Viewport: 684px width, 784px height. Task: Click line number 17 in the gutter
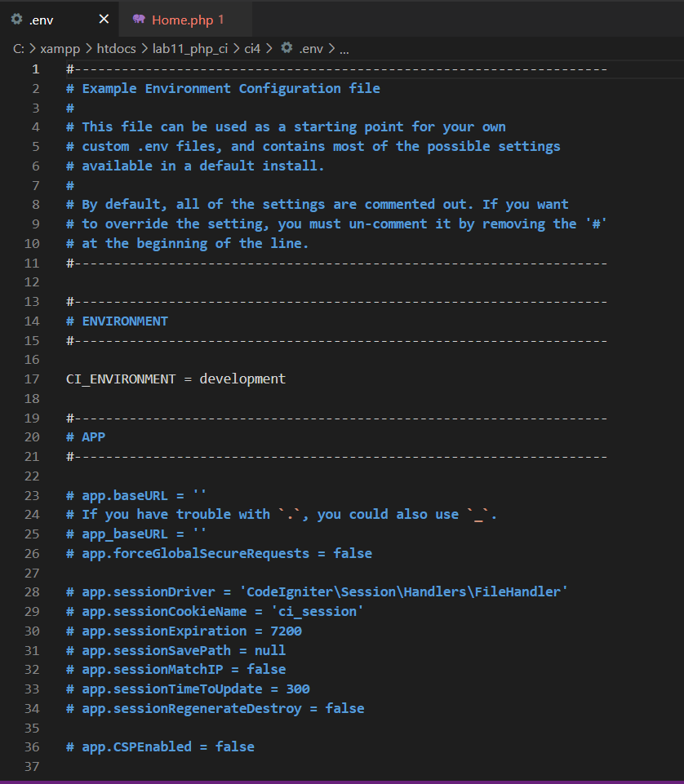click(31, 379)
